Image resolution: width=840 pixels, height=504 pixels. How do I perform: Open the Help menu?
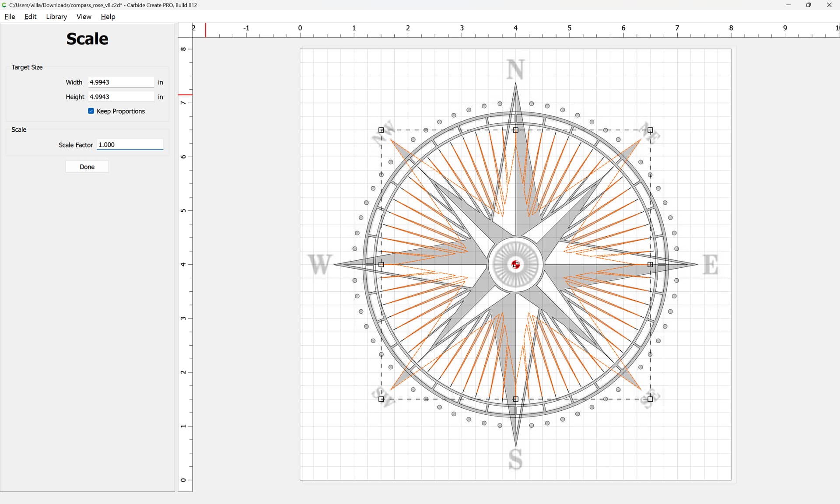(108, 17)
